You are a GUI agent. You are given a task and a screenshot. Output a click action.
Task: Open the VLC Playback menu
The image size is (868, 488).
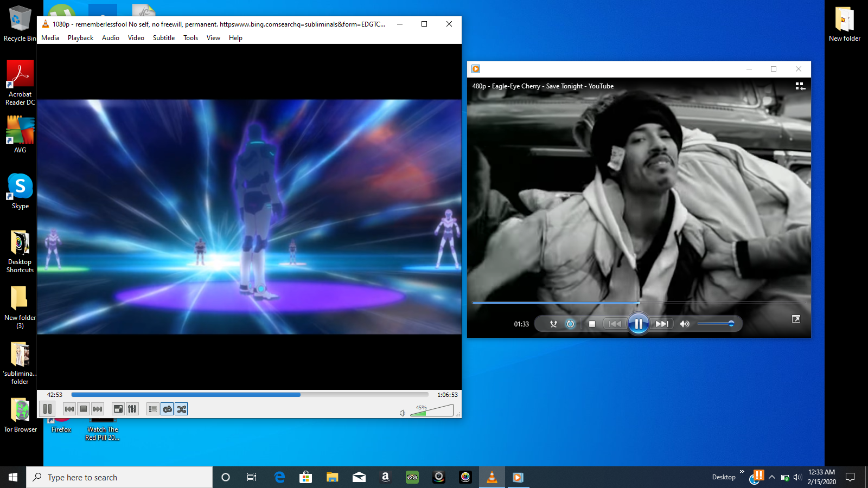(81, 38)
